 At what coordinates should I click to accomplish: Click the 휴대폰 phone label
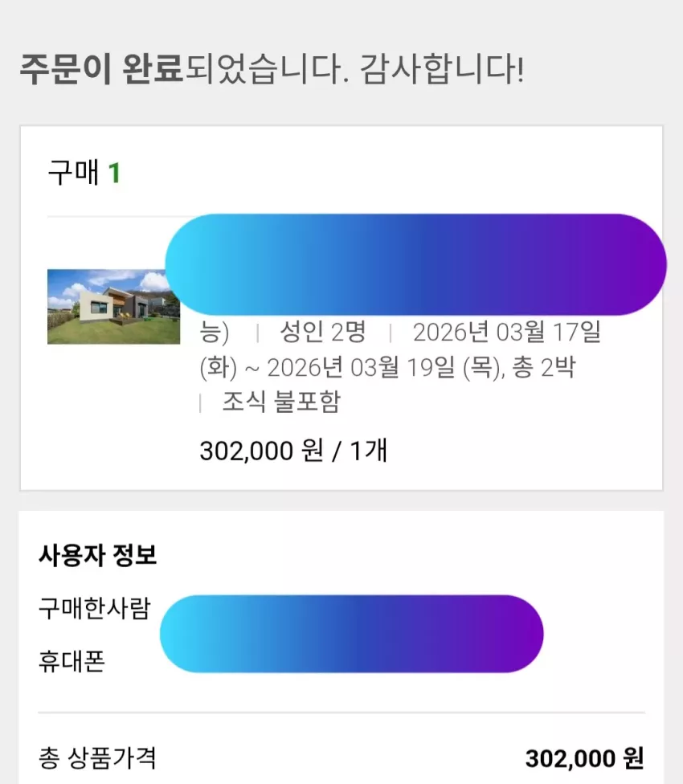pos(72,661)
